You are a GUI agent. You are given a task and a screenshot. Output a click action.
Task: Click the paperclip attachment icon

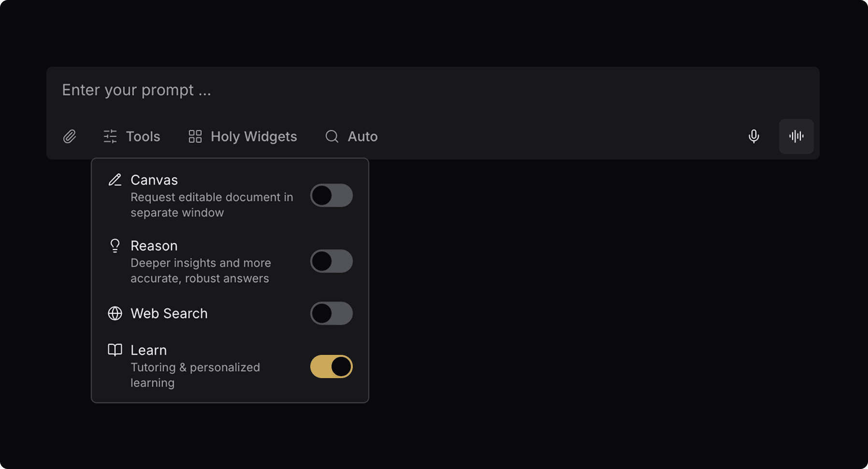click(x=70, y=137)
